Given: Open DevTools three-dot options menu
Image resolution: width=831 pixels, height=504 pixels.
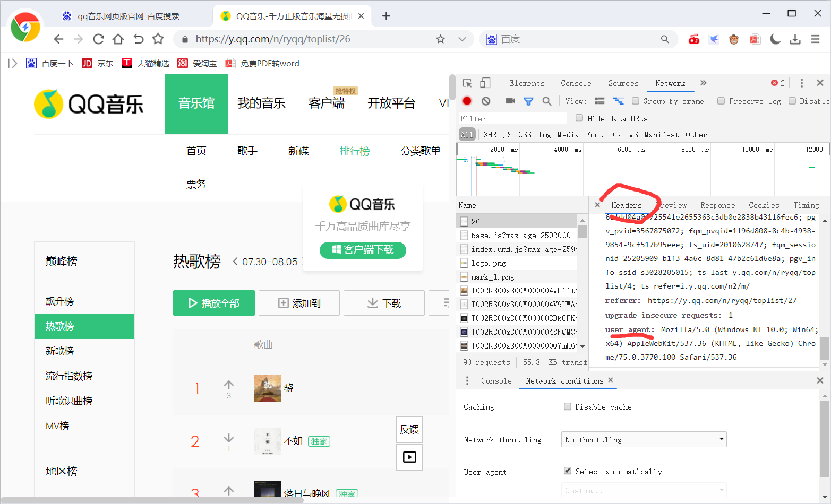Looking at the screenshot, I should pyautogui.click(x=802, y=83).
